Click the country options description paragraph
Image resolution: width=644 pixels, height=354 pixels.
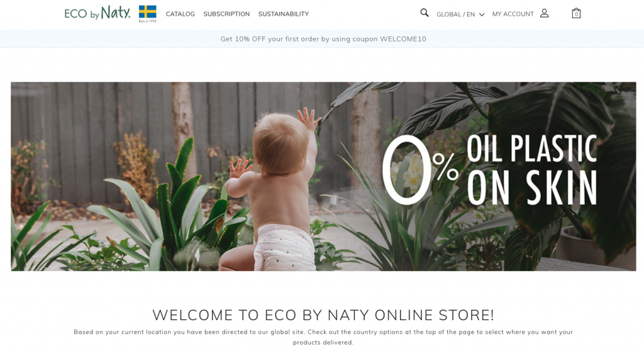323,337
